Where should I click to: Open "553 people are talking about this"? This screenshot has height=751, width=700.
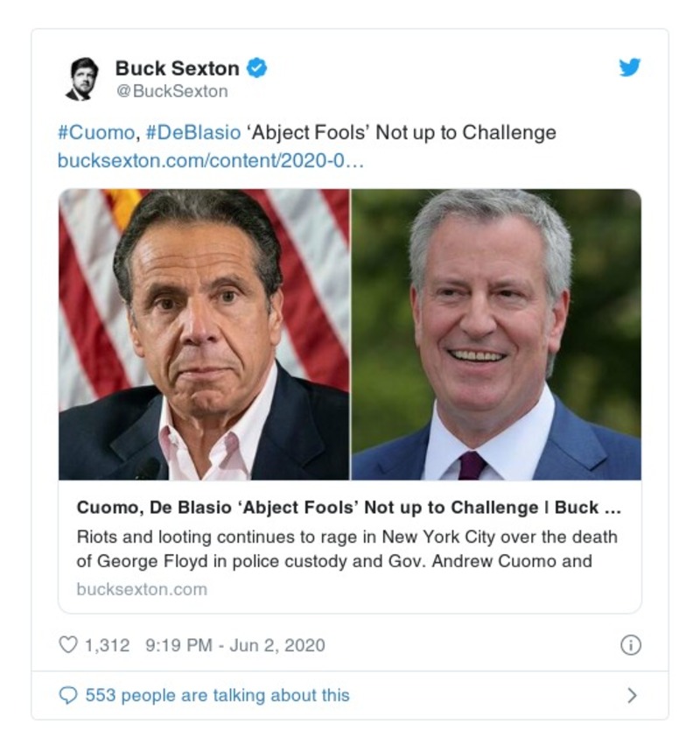tap(217, 695)
